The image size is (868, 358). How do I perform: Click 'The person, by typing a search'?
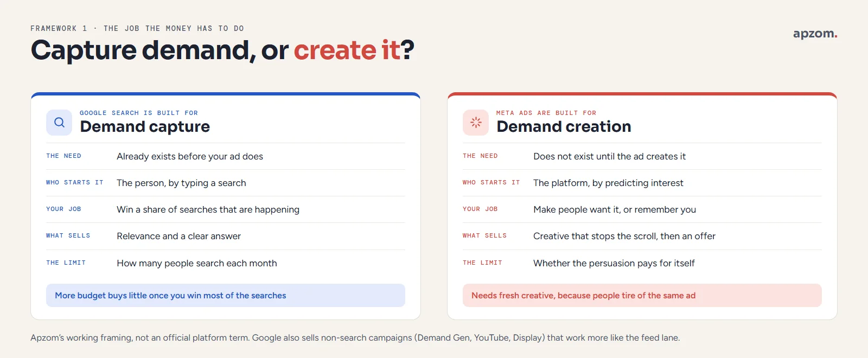click(181, 183)
